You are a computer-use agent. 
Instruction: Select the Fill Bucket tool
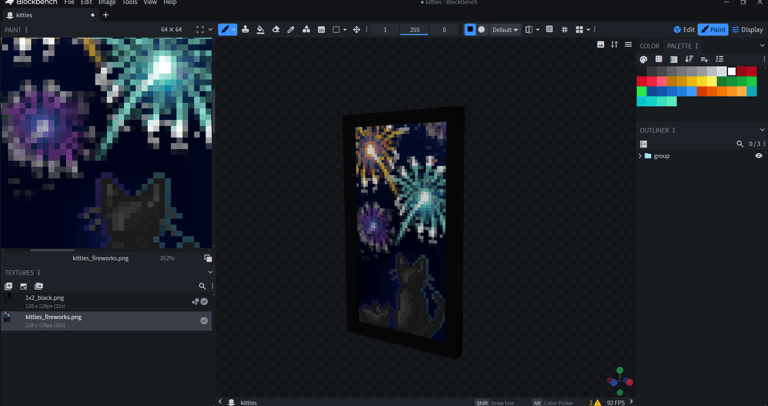coord(261,29)
